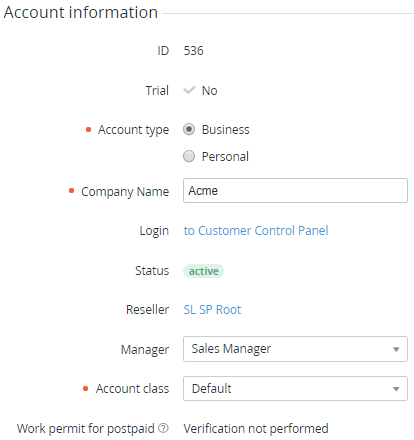Click the Verification not performed text
Screen dimensions: 414x440
[x=256, y=428]
